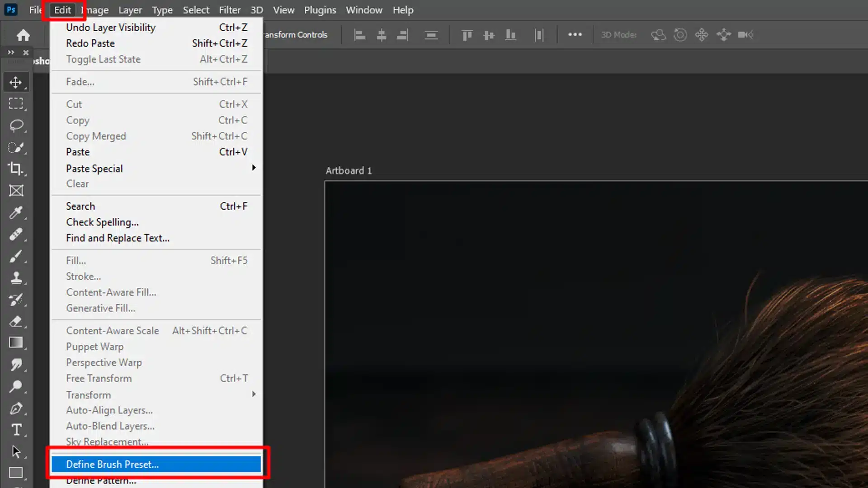Select the Crop tool
Screen dimensions: 868x488
[x=16, y=169]
